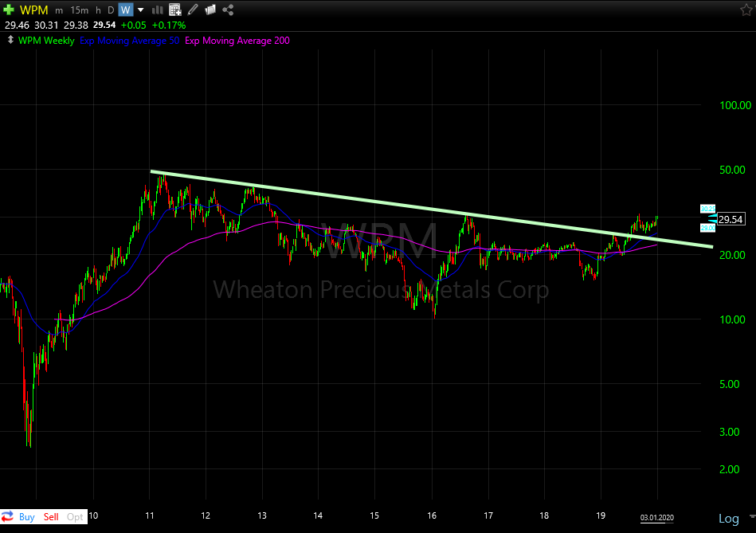This screenshot has width=756, height=533.
Task: Toggle the Log scale link
Action: click(x=729, y=519)
